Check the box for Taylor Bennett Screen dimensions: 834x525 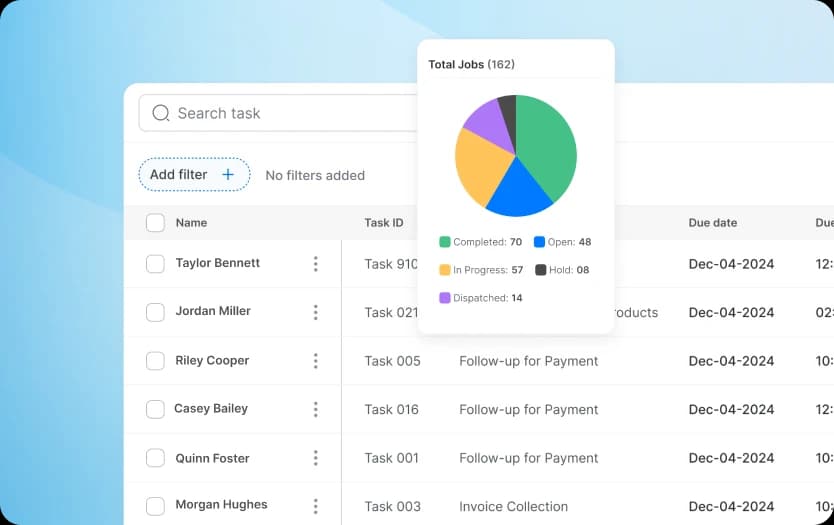click(x=155, y=264)
